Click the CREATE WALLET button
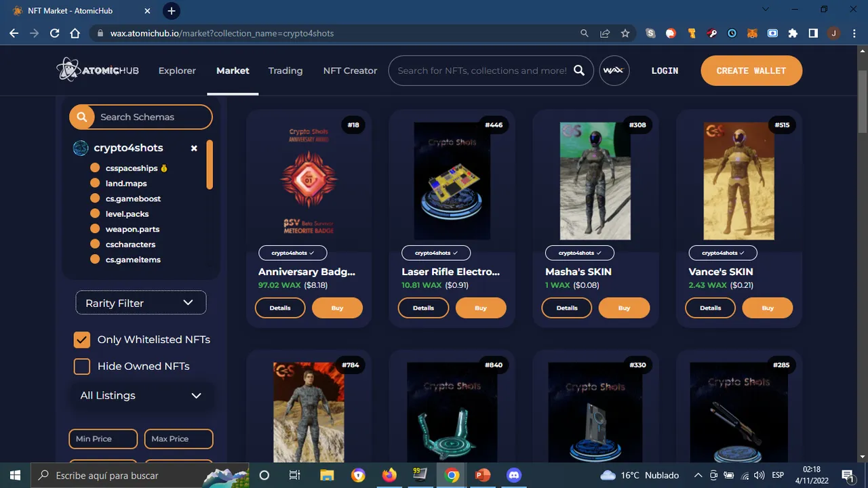868x488 pixels. pyautogui.click(x=751, y=70)
